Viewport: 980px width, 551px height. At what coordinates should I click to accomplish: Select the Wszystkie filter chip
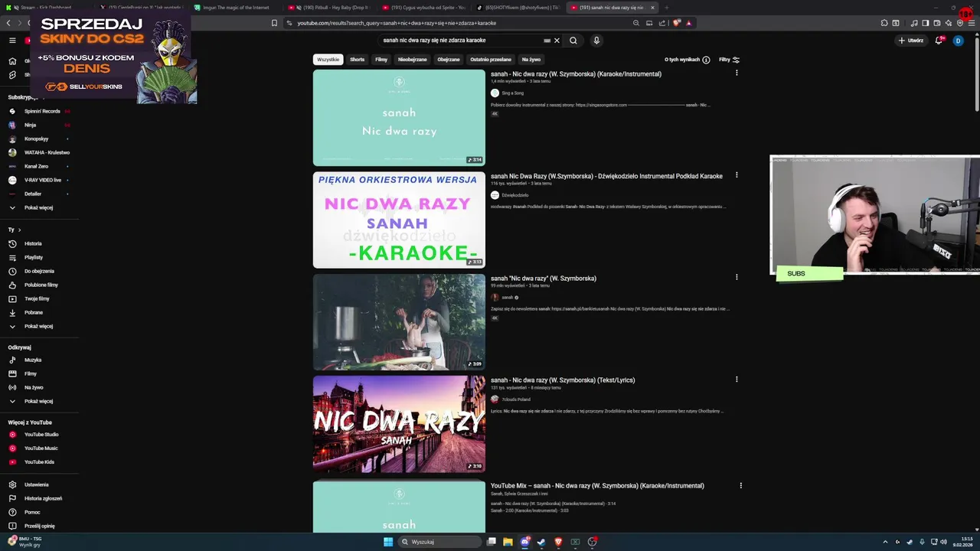point(328,60)
